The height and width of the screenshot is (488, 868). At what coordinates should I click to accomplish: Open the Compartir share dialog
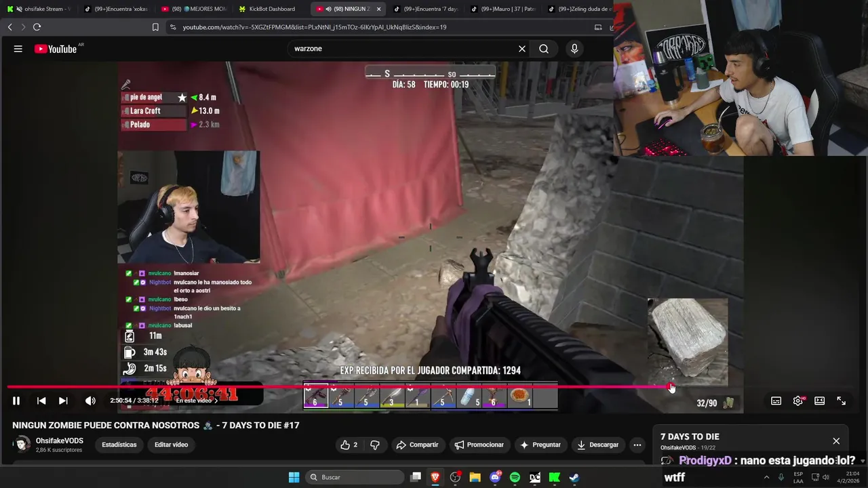417,445
